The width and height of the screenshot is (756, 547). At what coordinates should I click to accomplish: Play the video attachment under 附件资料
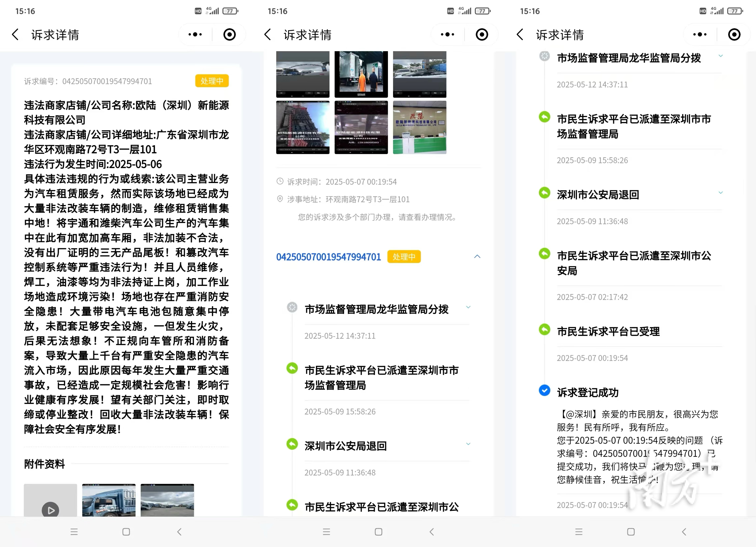(50, 509)
